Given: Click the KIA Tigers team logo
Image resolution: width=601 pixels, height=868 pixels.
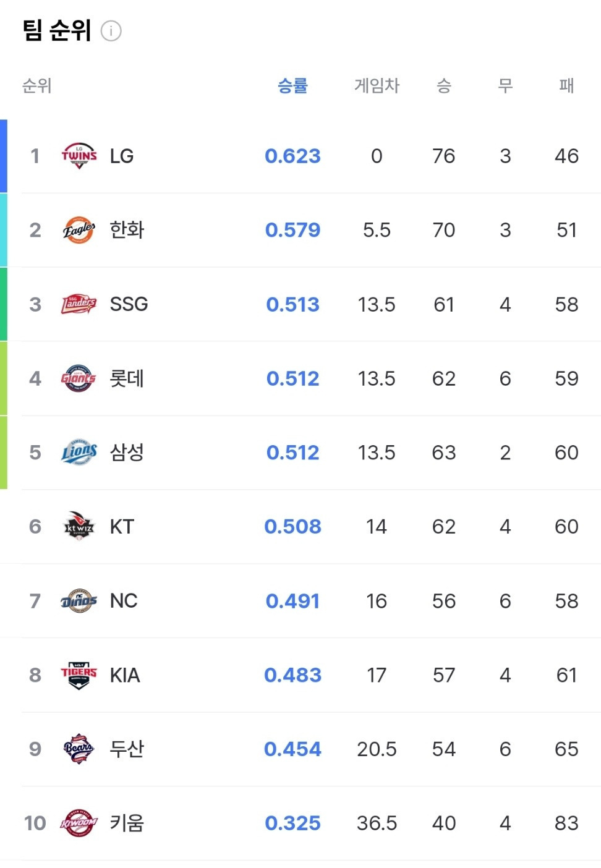Looking at the screenshot, I should click(x=79, y=675).
